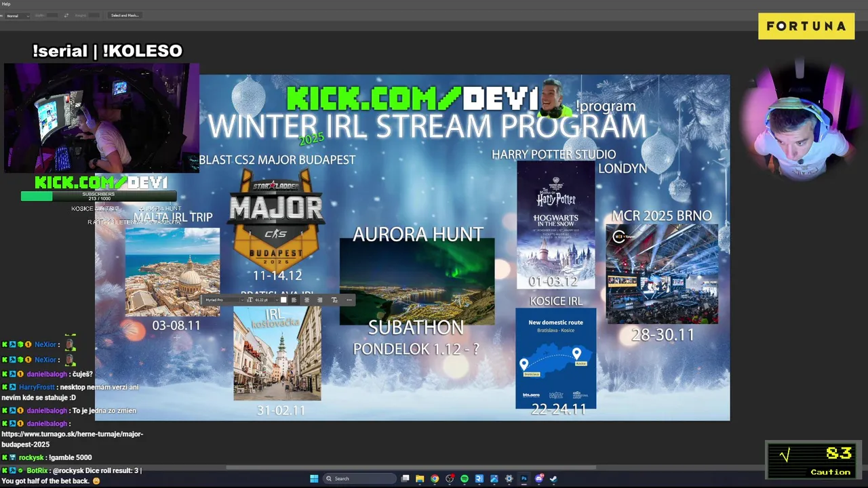Click the 03-08.11 date text
This screenshot has width=868, height=488.
(176, 325)
